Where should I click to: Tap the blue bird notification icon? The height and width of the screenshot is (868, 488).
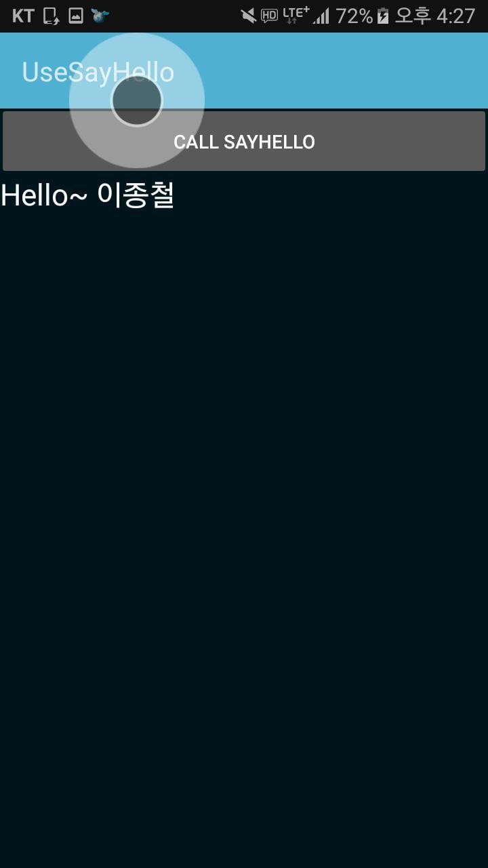pos(100,15)
